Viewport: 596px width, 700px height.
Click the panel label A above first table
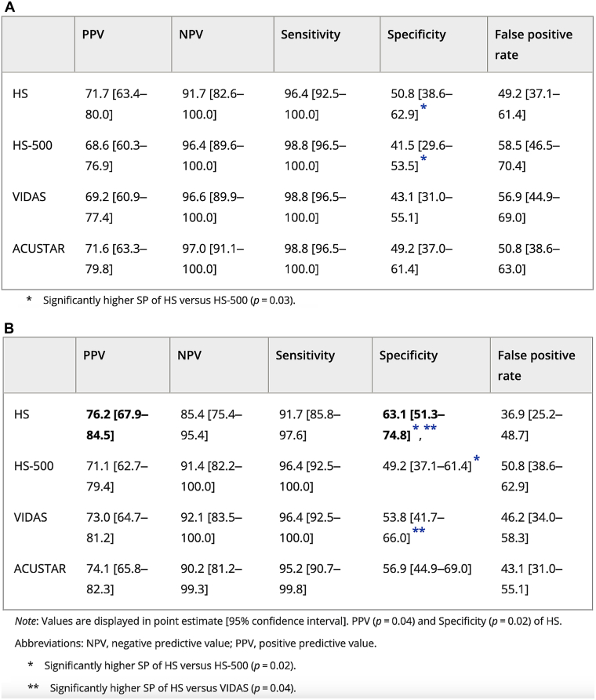click(9, 7)
